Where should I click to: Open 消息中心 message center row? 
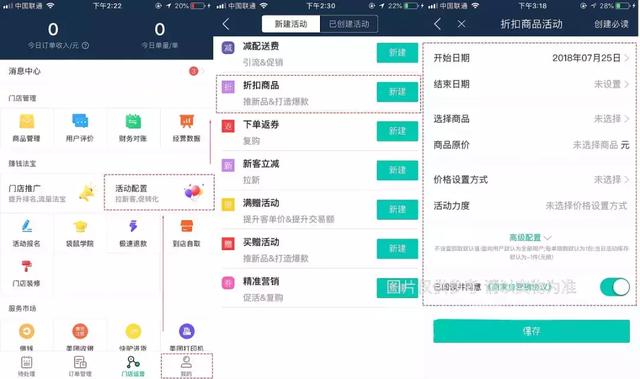tap(107, 71)
